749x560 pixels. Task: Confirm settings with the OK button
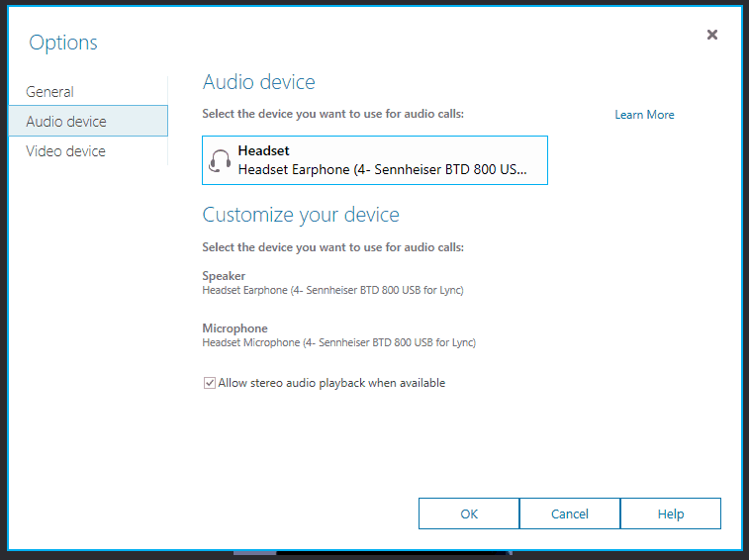point(469,513)
